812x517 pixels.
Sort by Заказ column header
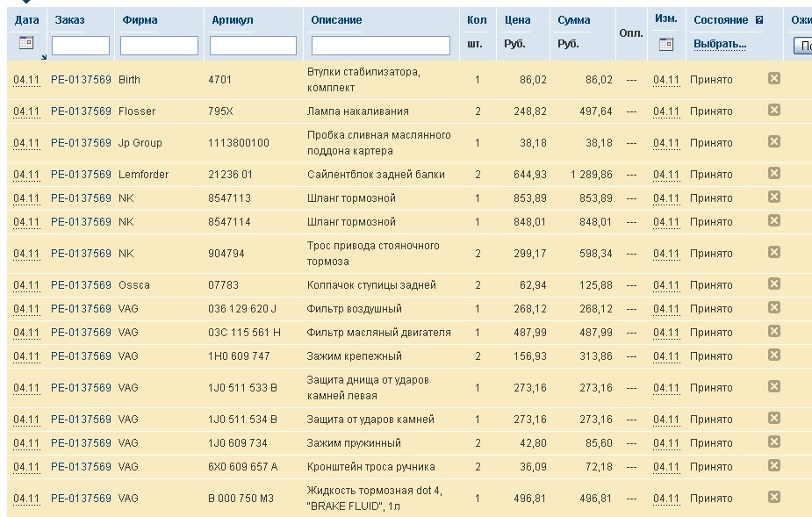coord(69,19)
